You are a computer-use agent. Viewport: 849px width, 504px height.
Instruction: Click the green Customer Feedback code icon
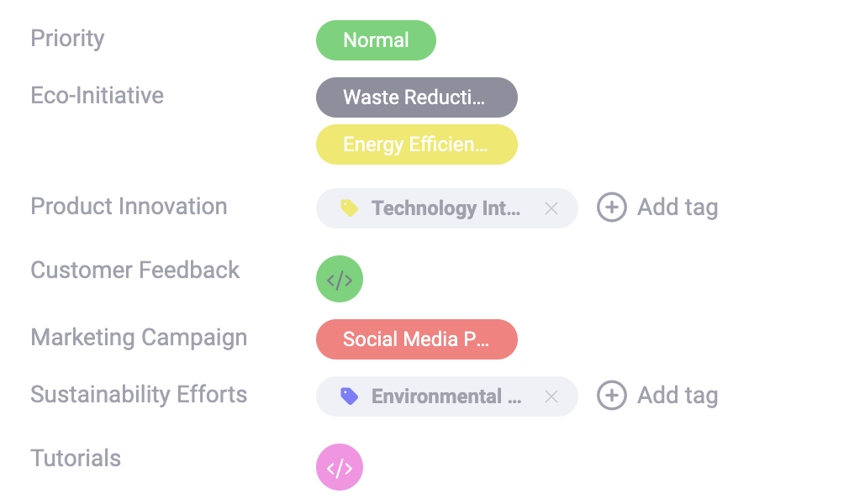point(340,280)
